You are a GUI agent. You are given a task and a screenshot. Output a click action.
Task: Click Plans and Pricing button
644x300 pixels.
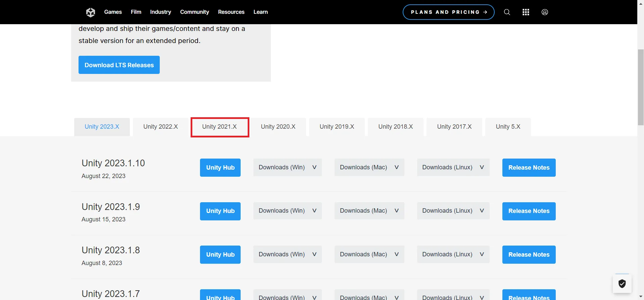click(448, 12)
